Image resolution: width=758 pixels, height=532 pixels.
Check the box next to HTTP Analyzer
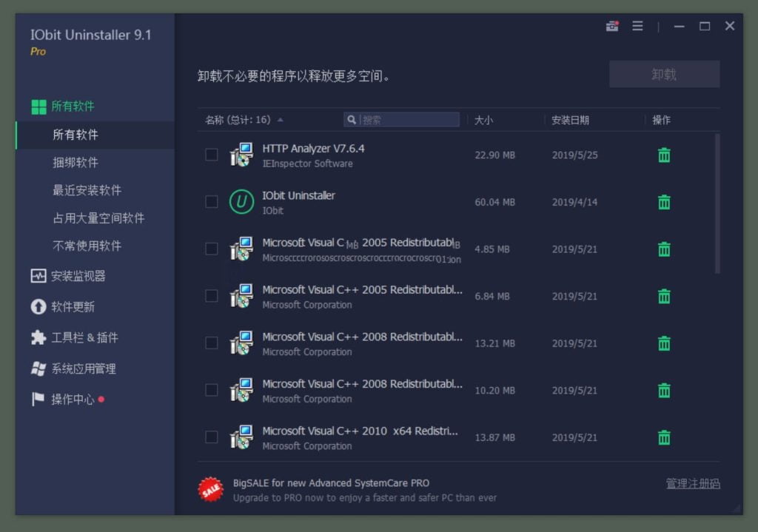[211, 153]
